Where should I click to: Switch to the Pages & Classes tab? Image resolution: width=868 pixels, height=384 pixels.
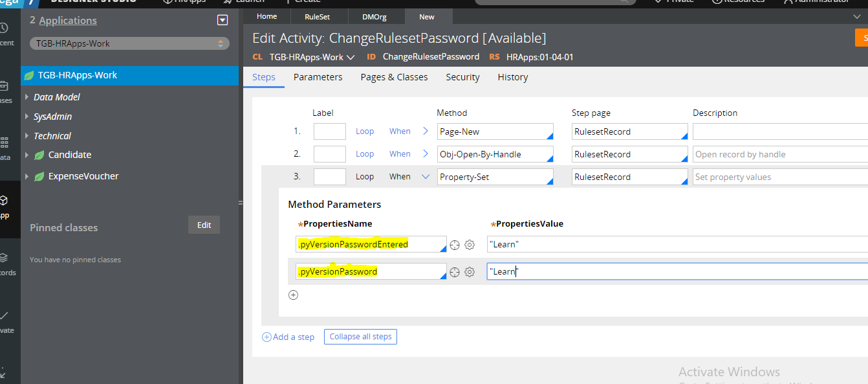pos(394,77)
